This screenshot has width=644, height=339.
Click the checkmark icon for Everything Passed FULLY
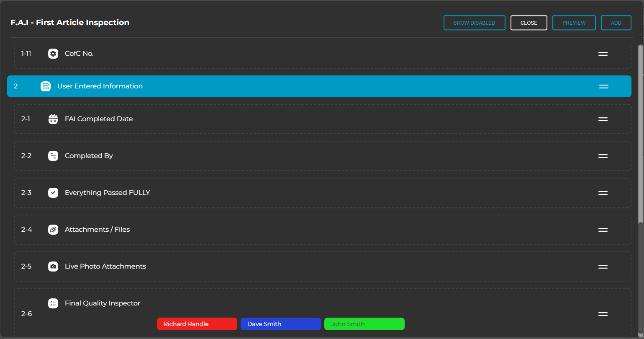click(x=53, y=193)
